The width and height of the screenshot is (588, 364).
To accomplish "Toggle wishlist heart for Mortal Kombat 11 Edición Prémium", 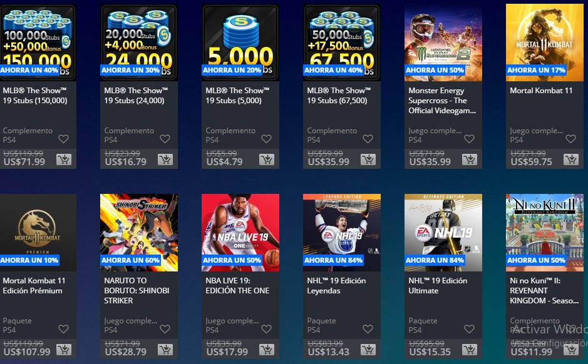I will pyautogui.click(x=64, y=329).
